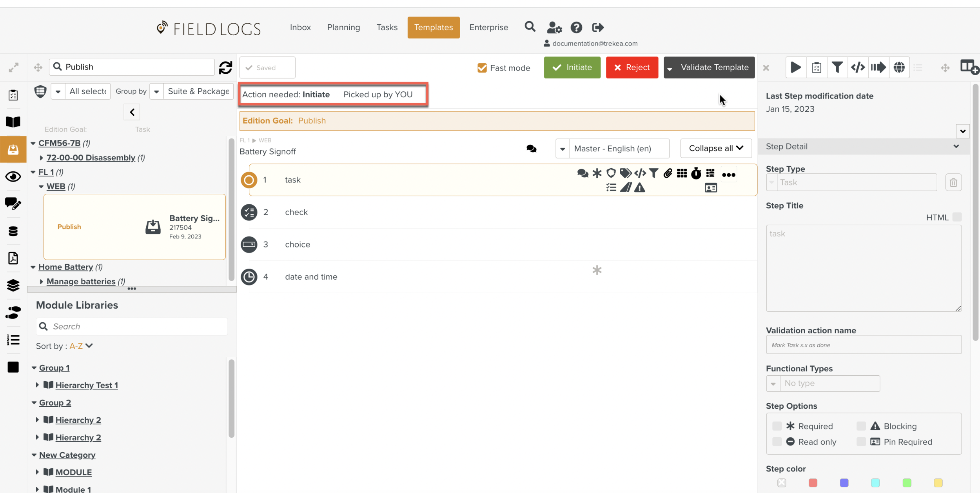Open the Enterprise menu item

[488, 27]
